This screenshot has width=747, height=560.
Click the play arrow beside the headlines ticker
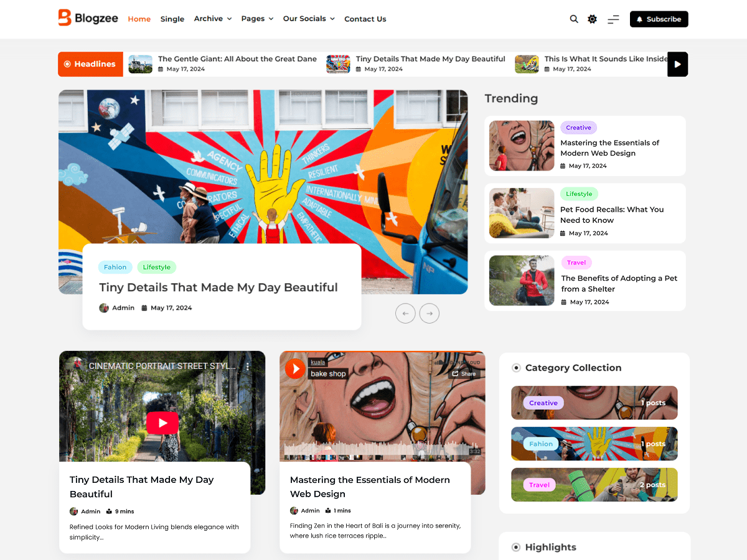677,64
